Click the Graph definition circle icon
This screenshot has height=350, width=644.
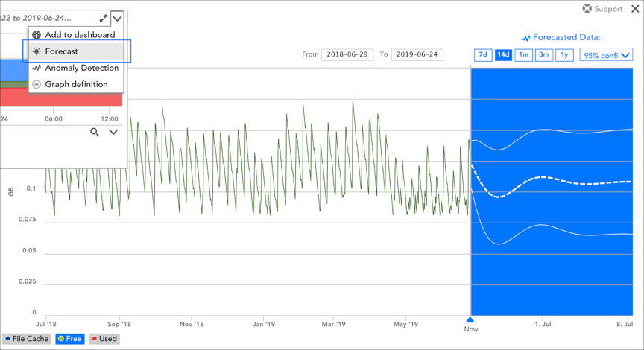(37, 84)
